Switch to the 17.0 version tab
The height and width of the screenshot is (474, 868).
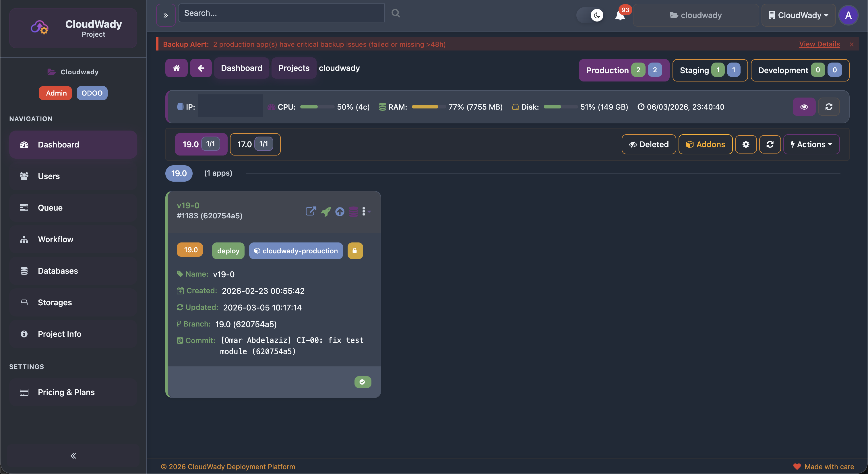pos(255,144)
